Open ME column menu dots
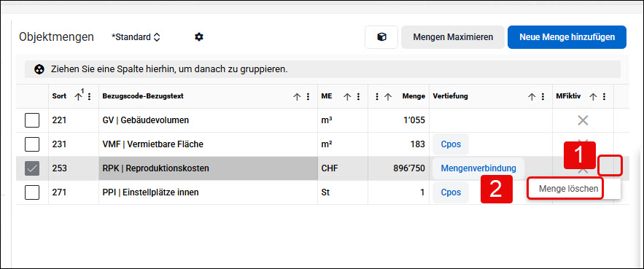644x269 pixels. click(x=358, y=96)
